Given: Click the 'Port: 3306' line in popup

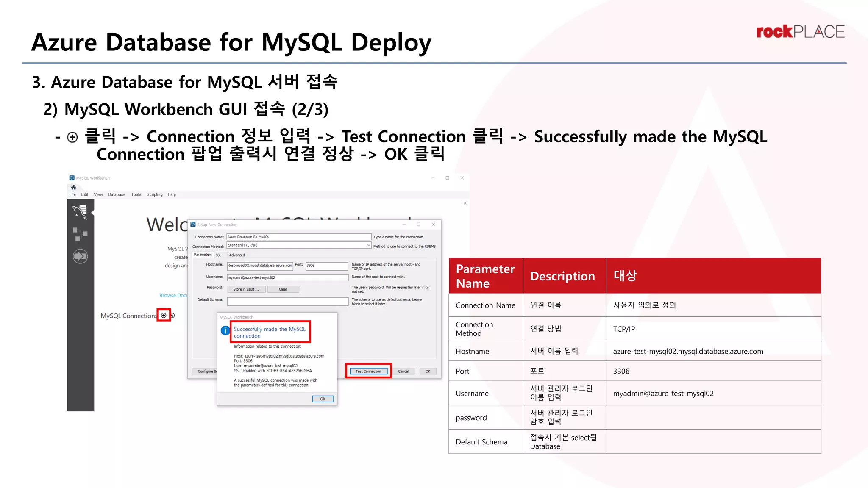Looking at the screenshot, I should [243, 361].
